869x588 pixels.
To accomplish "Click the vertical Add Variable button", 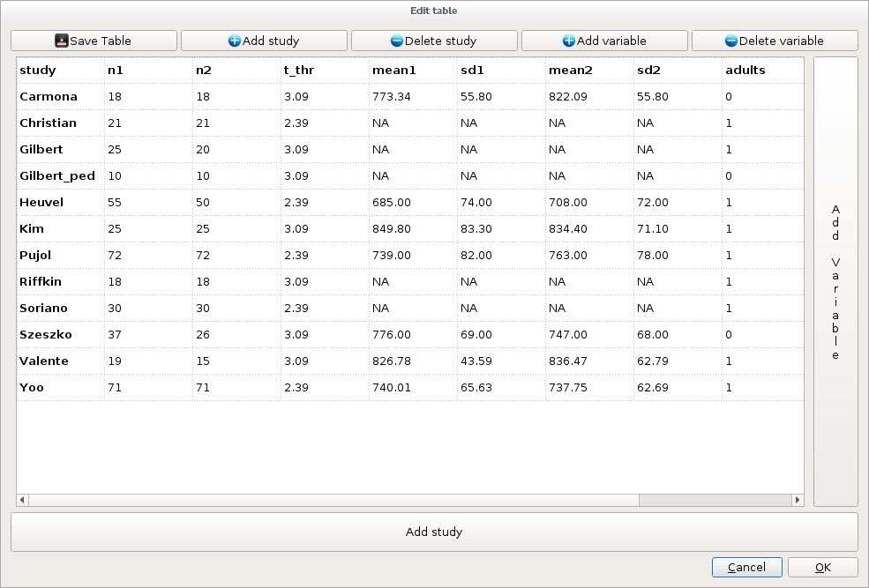I will tap(835, 282).
